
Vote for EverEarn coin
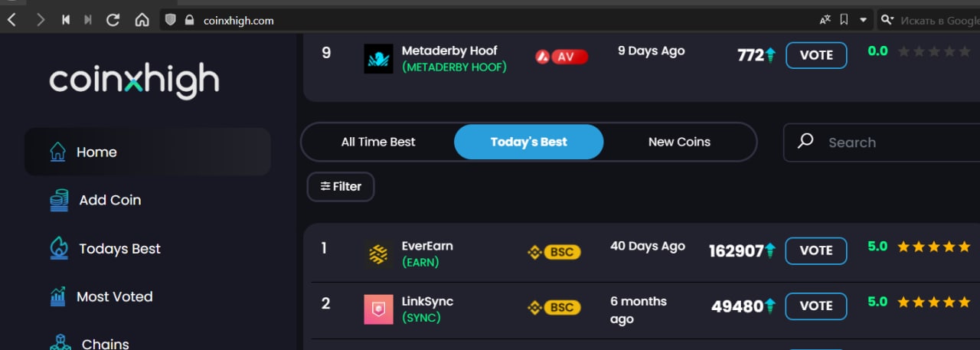[x=815, y=250]
